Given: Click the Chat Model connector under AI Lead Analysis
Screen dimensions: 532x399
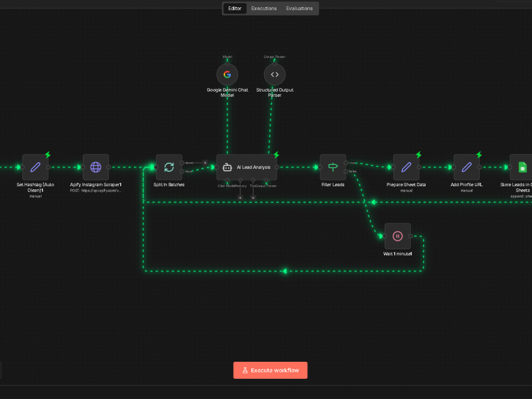Looking at the screenshot, I should point(227,180).
